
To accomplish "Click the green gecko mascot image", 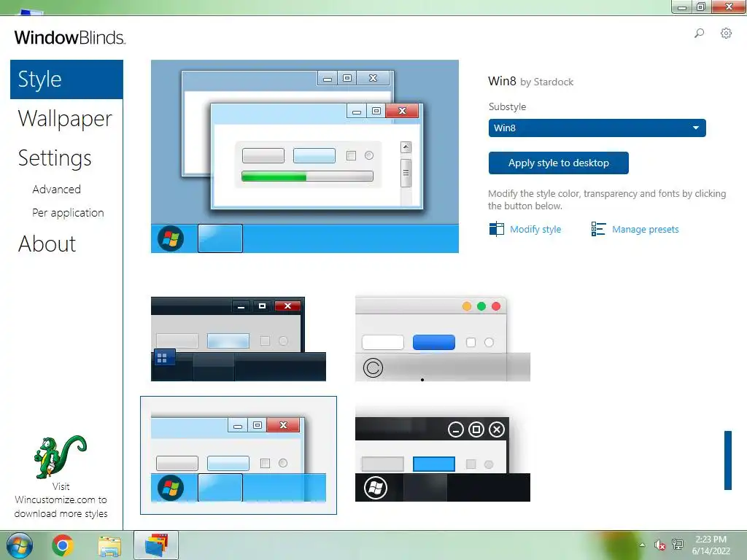I will click(60, 456).
